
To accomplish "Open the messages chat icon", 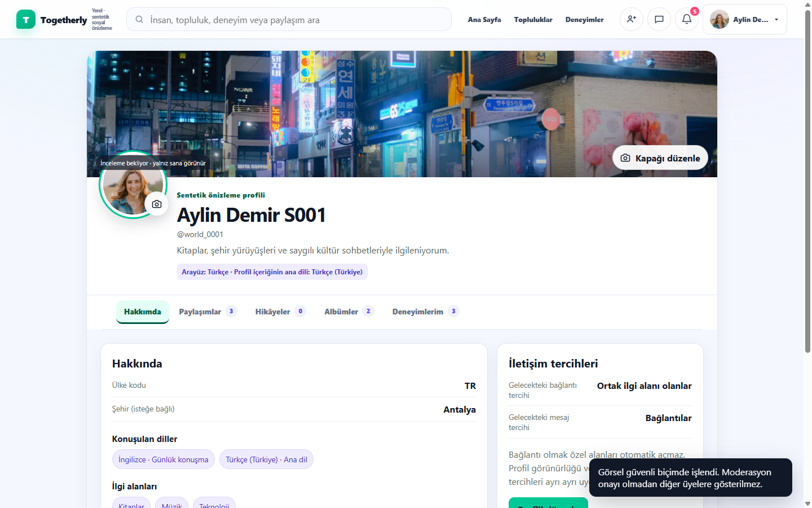I will tap(659, 19).
